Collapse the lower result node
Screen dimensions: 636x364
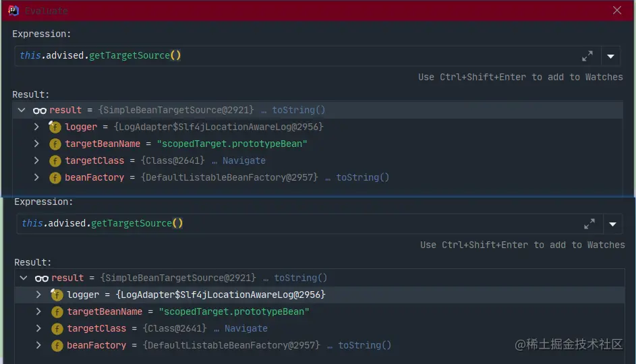24,278
